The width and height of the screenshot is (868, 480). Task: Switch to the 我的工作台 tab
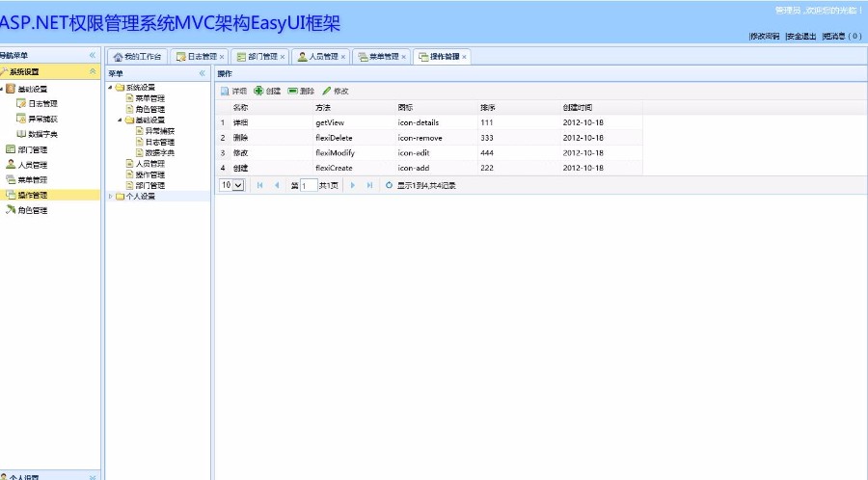click(x=137, y=57)
